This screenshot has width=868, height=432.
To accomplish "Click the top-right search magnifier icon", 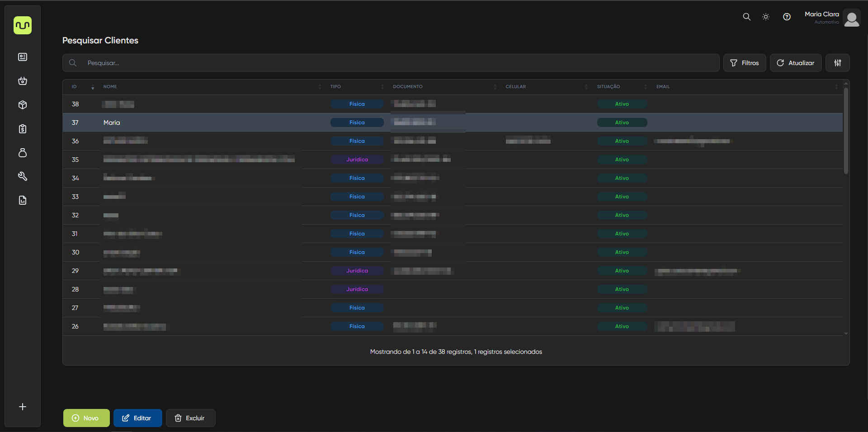I will (746, 17).
